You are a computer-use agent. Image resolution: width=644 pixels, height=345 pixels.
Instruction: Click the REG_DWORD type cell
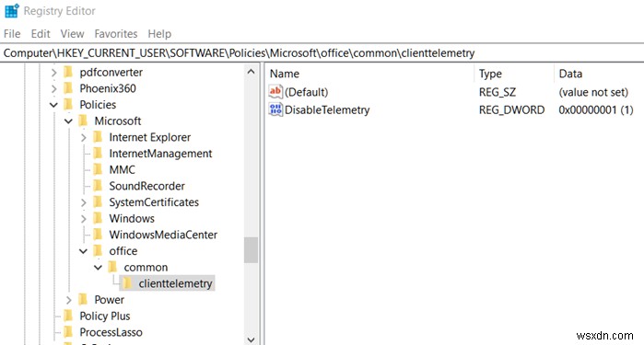tap(511, 110)
